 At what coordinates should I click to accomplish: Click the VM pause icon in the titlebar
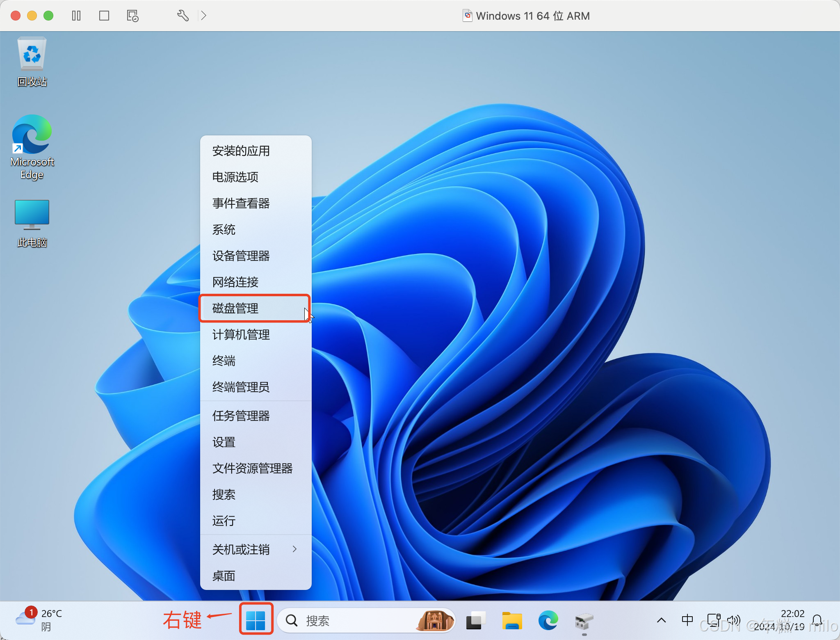76,16
